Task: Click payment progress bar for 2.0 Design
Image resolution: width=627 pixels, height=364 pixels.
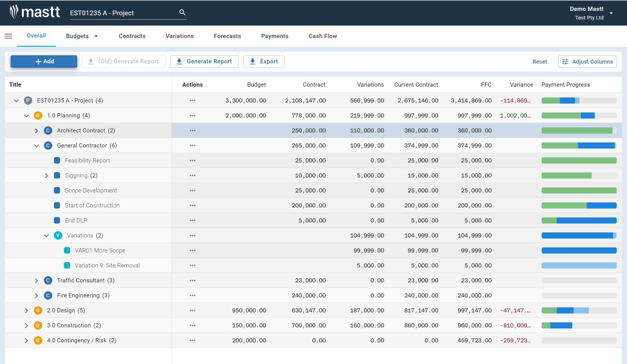Action: 579,310
